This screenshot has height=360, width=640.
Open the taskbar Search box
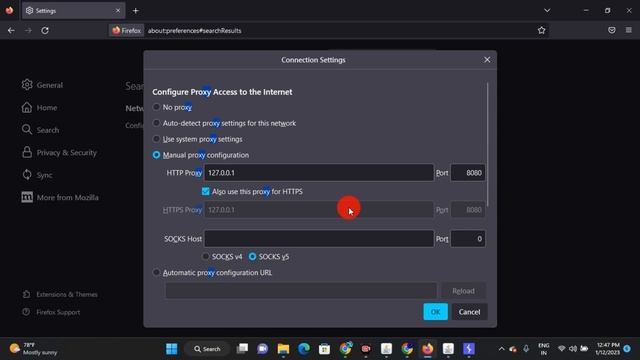(x=207, y=349)
